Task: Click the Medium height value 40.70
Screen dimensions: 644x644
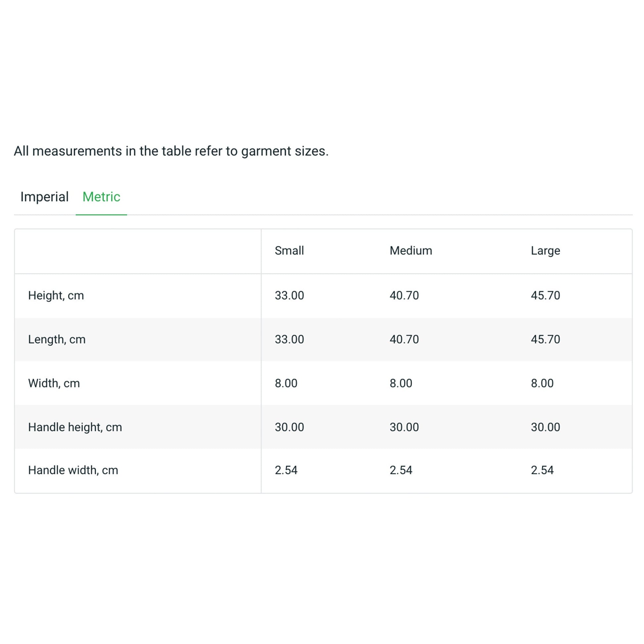Action: [404, 295]
